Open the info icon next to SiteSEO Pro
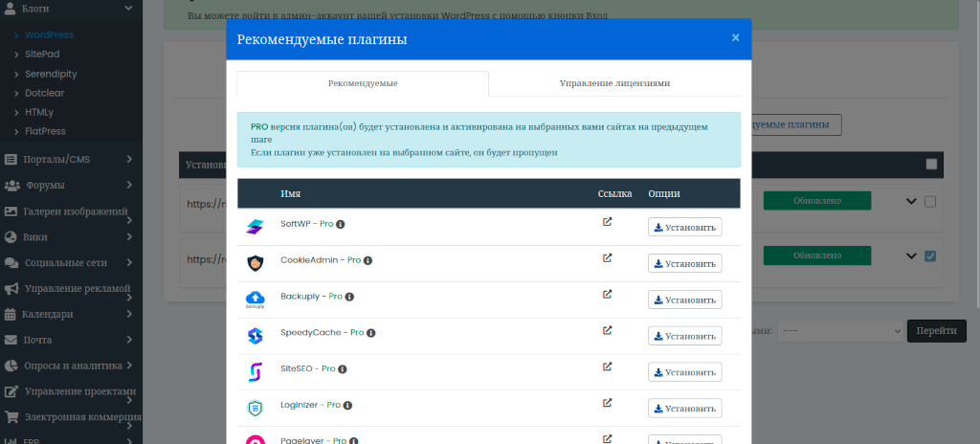 343,369
